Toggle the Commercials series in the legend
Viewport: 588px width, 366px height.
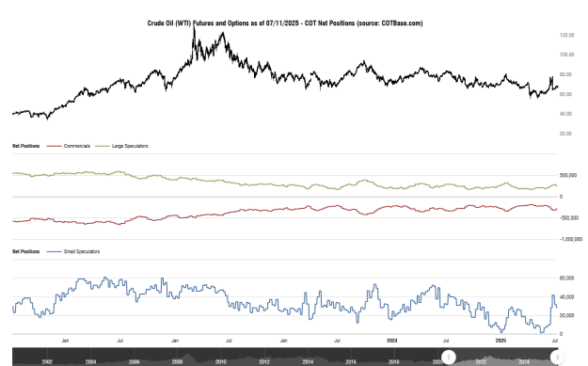coord(69,146)
